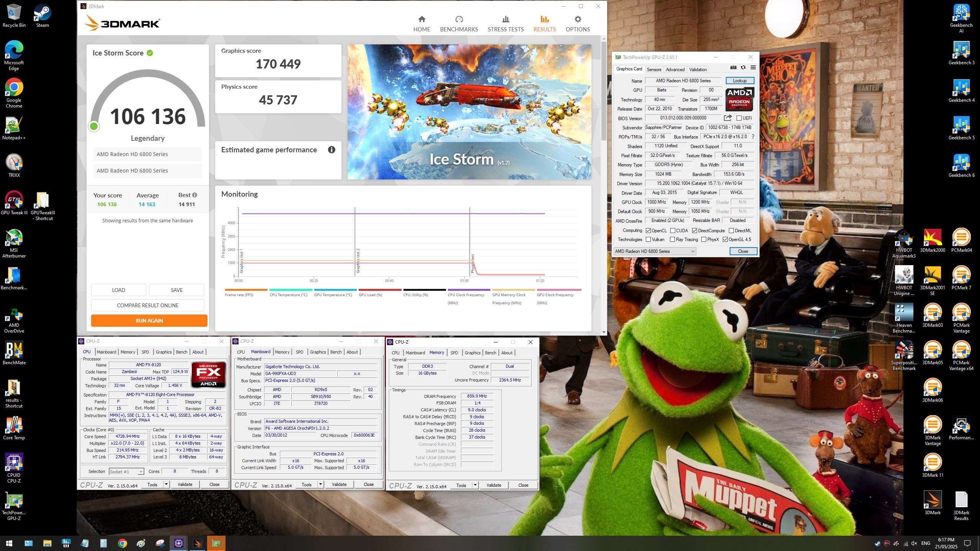Expand Tools dropdown arrow in CPU-Z Memory window

pos(475,485)
